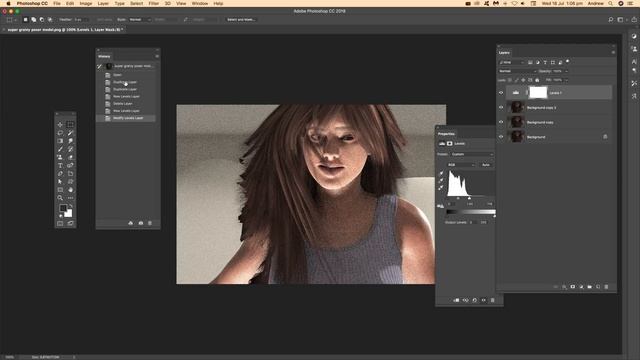640x360 pixels.
Task: Select the Rectangular Marquee tool in toolbox
Action: click(x=70, y=124)
